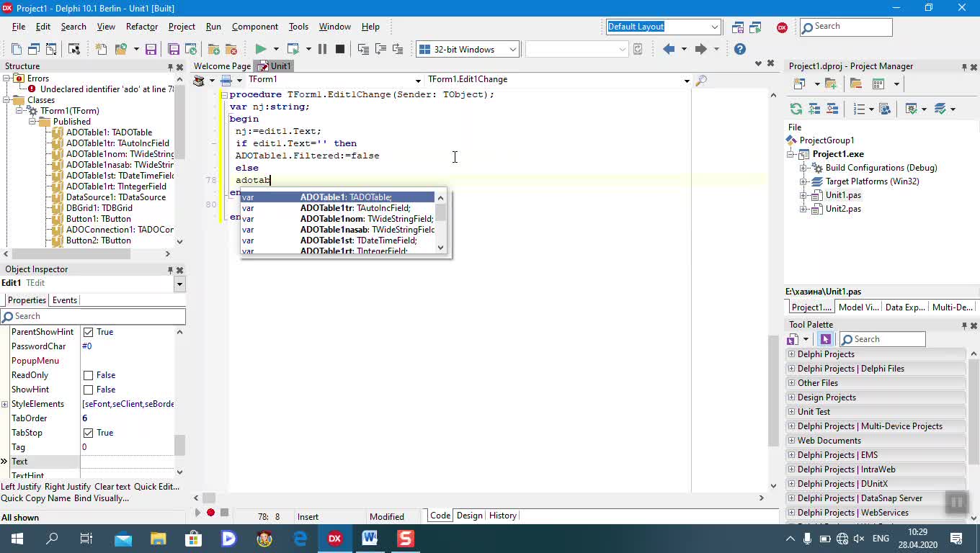This screenshot has height=553, width=980.
Task: Click Microsoft Edge icon in taskbar
Action: (300, 538)
